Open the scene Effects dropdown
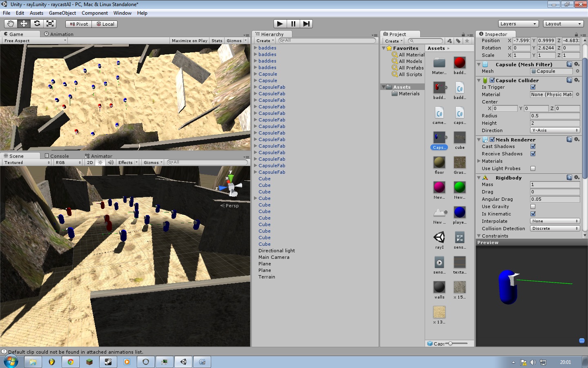Screen dimensions: 588x368 tap(128, 163)
